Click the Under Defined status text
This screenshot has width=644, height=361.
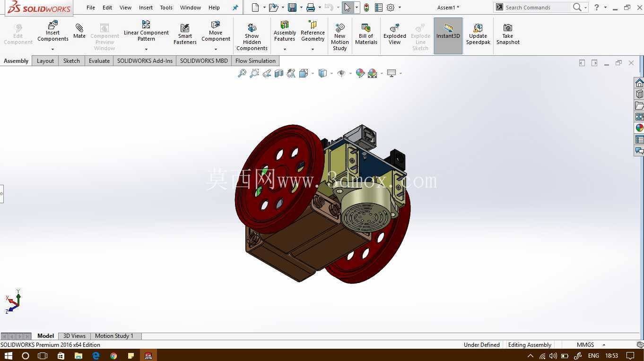click(481, 345)
